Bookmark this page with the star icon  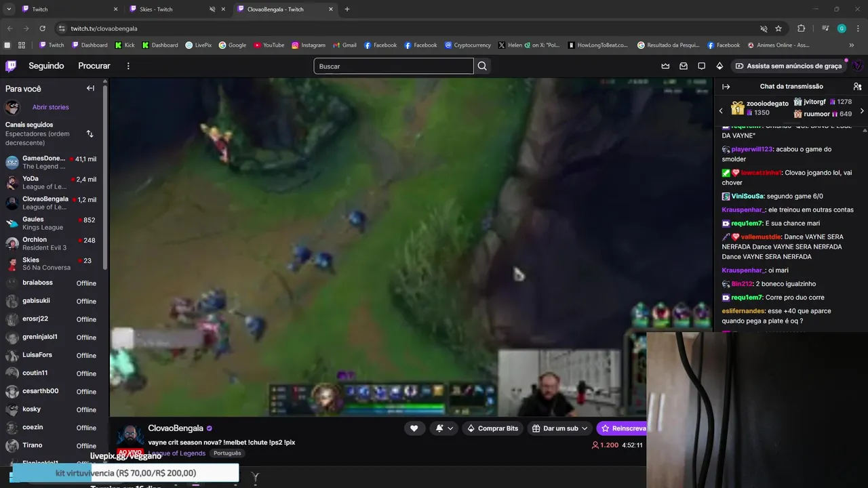778,28
